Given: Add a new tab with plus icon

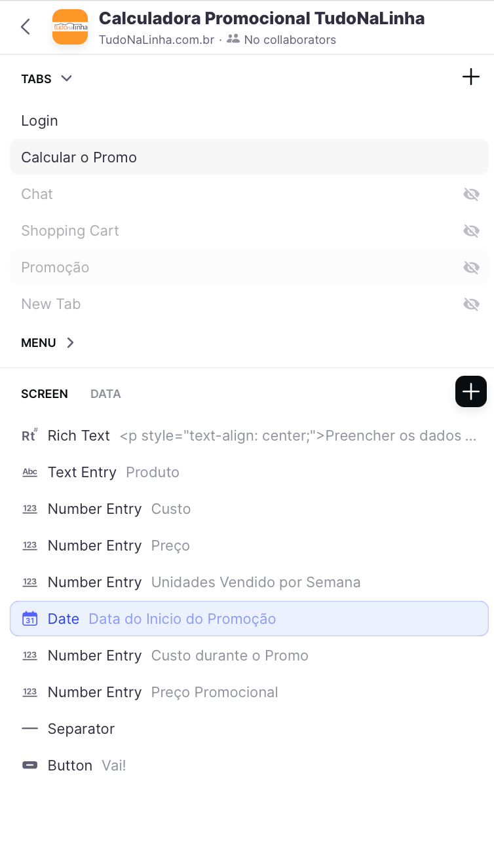Looking at the screenshot, I should (x=470, y=77).
